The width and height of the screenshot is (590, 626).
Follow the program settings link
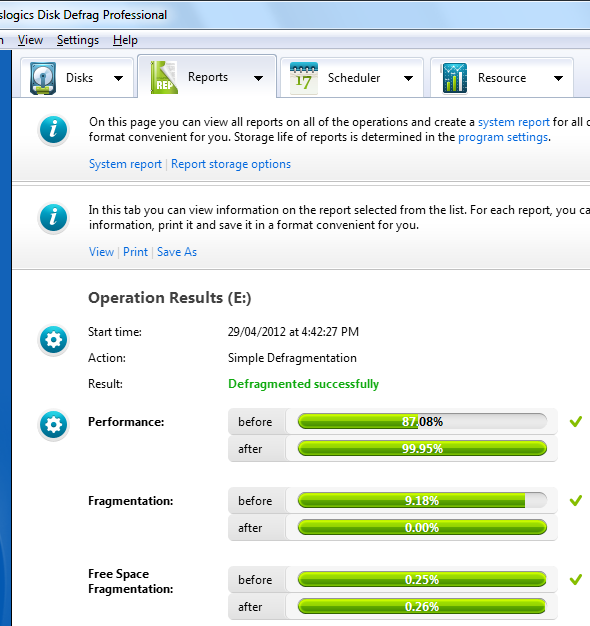click(503, 137)
